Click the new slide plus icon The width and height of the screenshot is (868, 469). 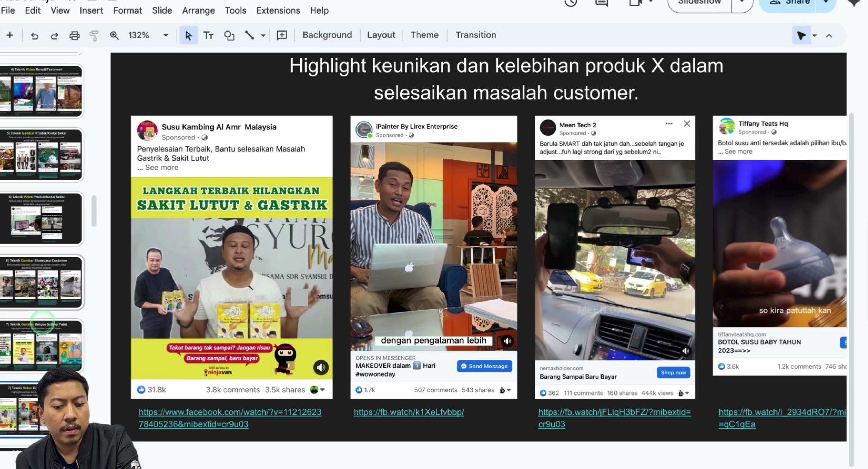[x=10, y=35]
